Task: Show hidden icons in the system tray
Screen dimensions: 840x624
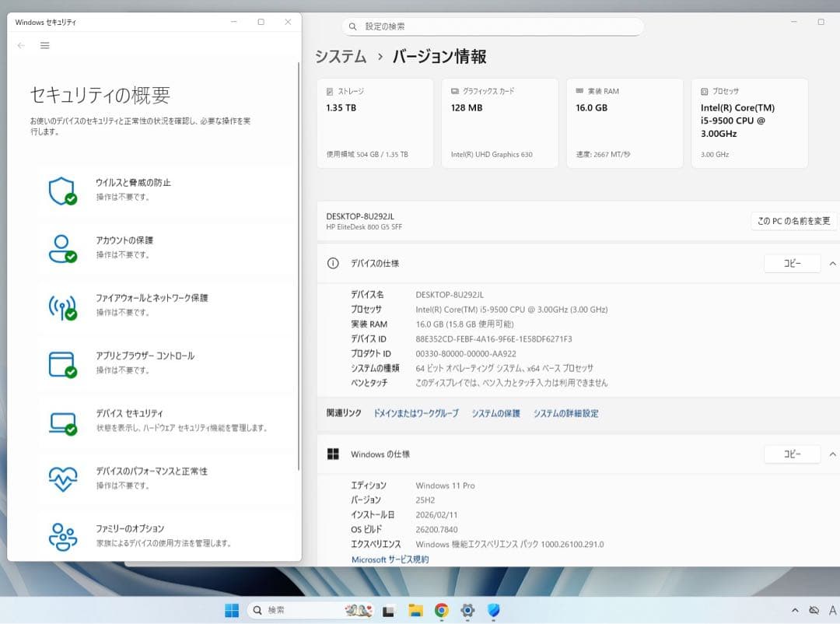Action: coord(795,610)
